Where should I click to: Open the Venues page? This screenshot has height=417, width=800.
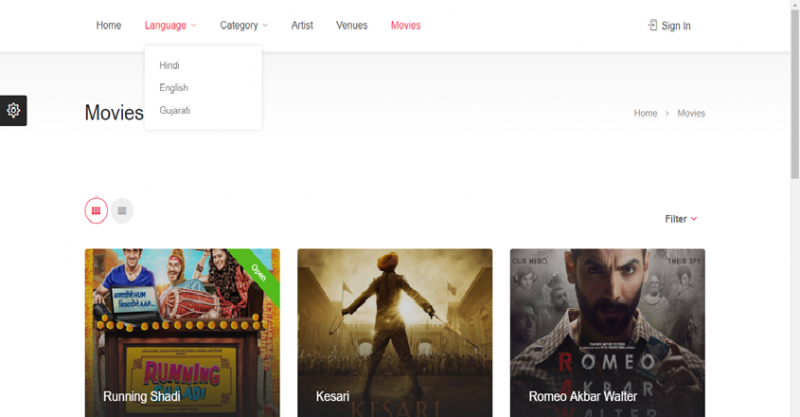point(352,26)
